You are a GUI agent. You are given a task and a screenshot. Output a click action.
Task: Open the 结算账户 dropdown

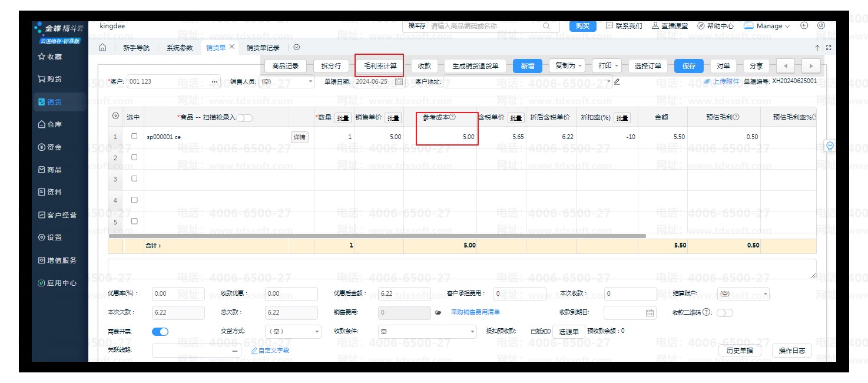point(743,293)
